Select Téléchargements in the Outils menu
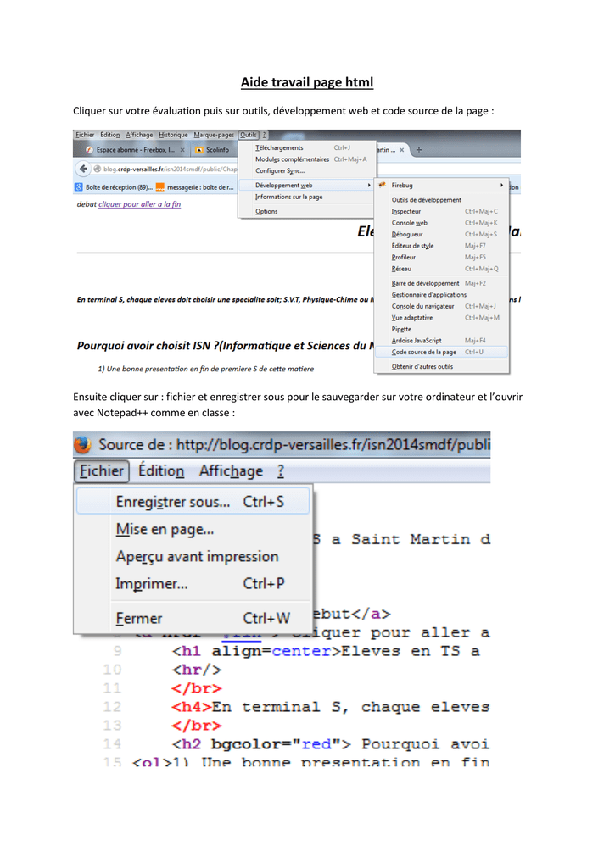The image size is (615, 868). click(x=306, y=147)
